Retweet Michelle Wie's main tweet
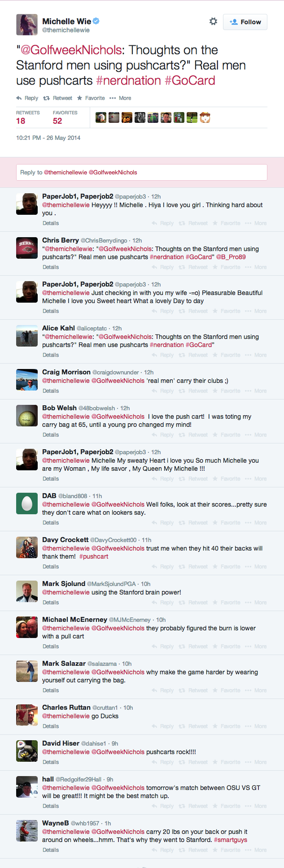This screenshot has width=284, height=868. pyautogui.click(x=58, y=98)
